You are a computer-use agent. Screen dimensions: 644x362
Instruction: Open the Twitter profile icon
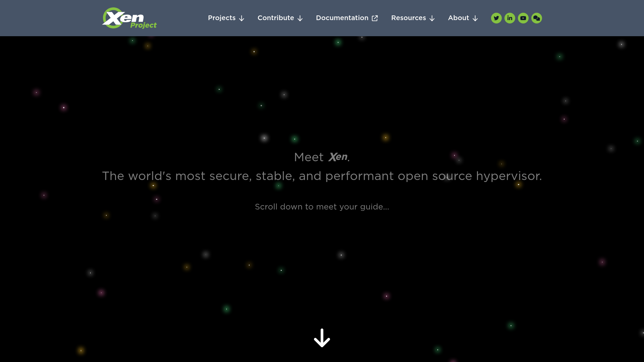tap(496, 18)
